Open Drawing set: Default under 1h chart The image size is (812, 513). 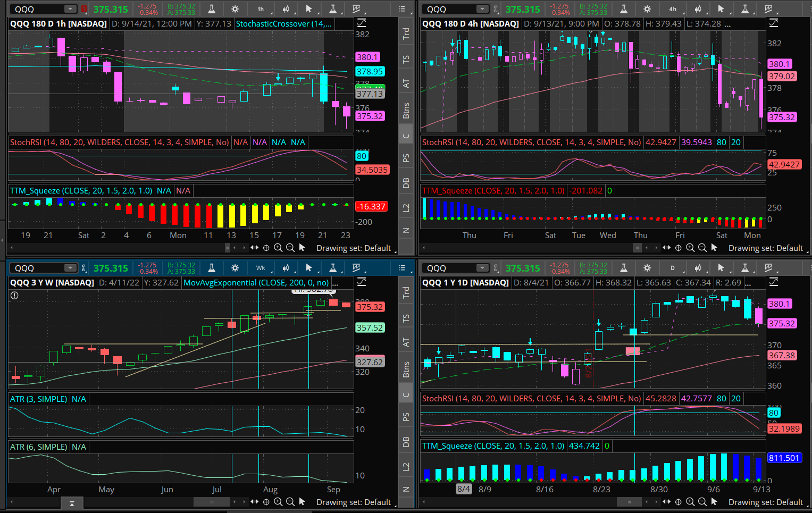tap(353, 248)
